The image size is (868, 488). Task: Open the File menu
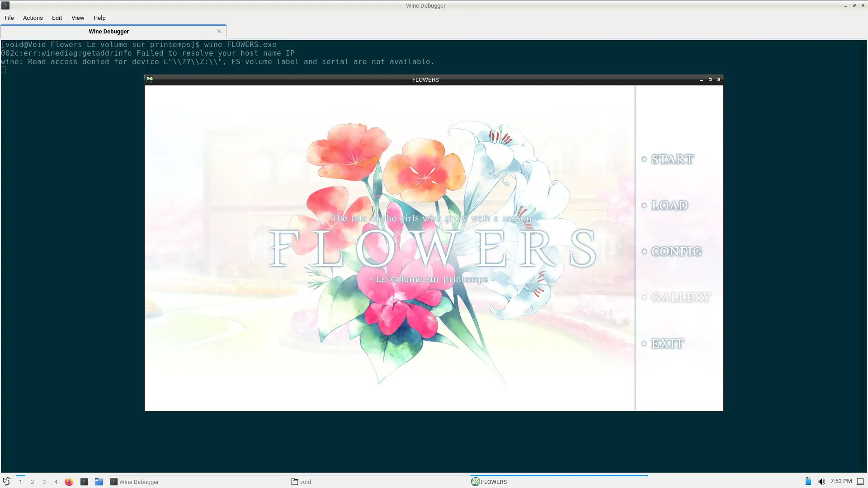pyautogui.click(x=9, y=18)
